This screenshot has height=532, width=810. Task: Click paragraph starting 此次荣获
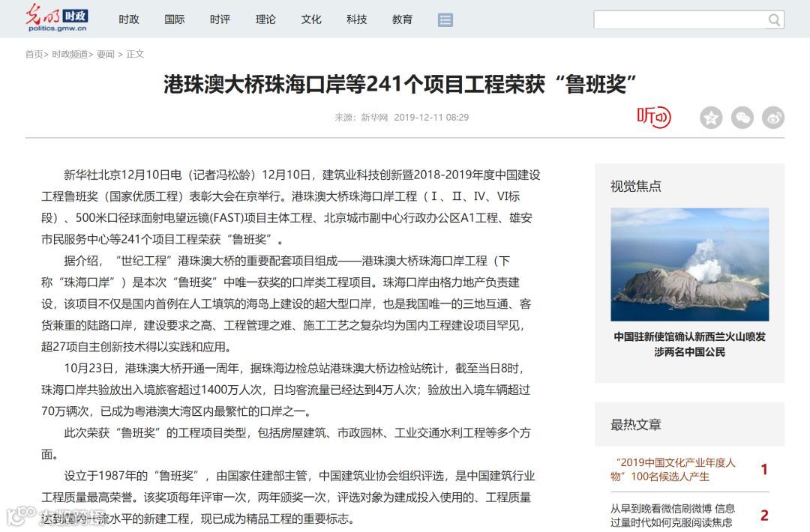coord(286,444)
